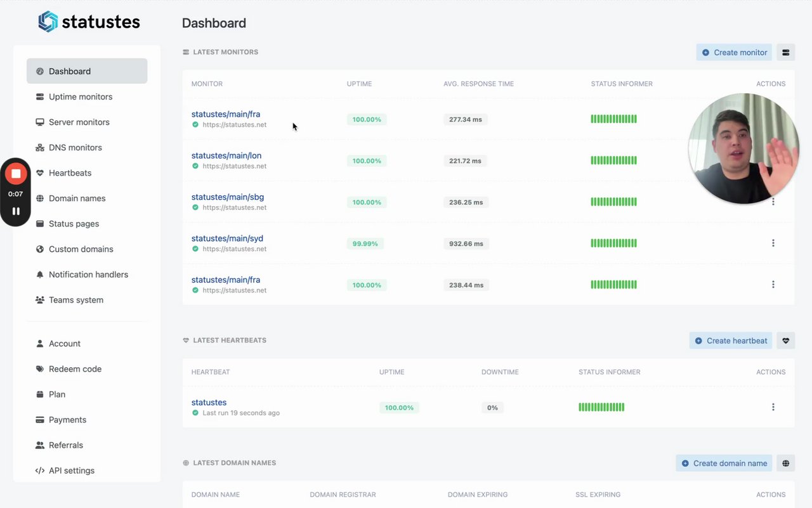Image resolution: width=812 pixels, height=508 pixels.
Task: Open the last statustes/main/fra monitor with 238.44 ms
Action: (x=226, y=280)
